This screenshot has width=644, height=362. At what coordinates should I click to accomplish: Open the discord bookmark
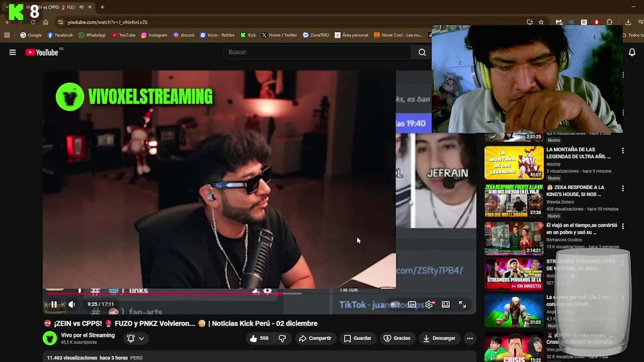tap(184, 35)
